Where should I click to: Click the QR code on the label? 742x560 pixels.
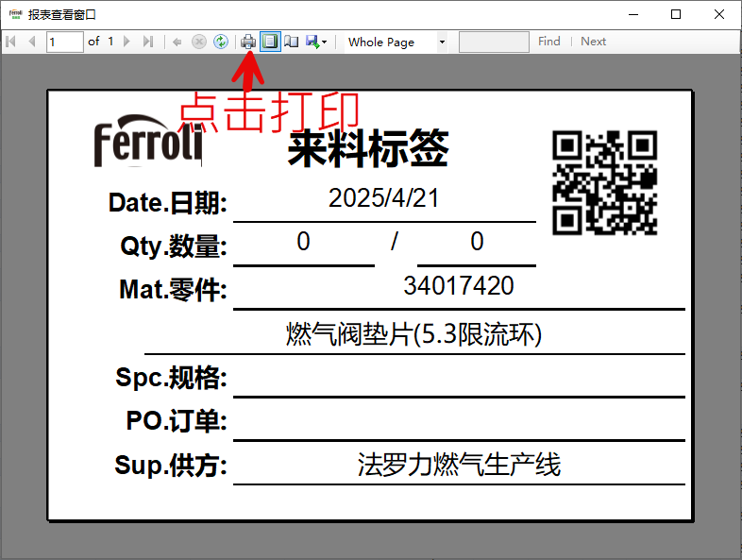tap(605, 182)
